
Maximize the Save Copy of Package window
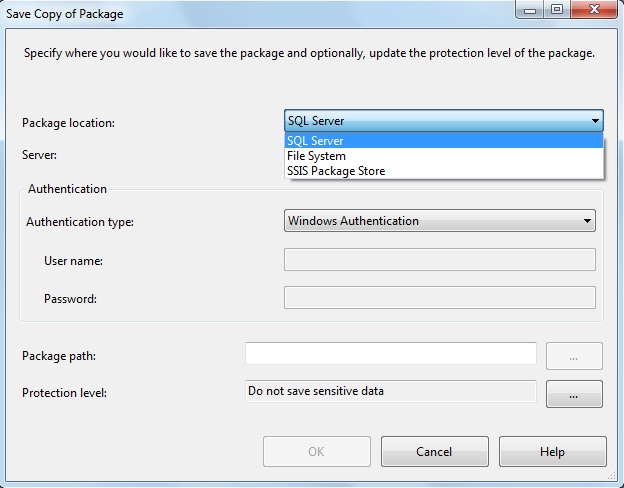point(556,9)
